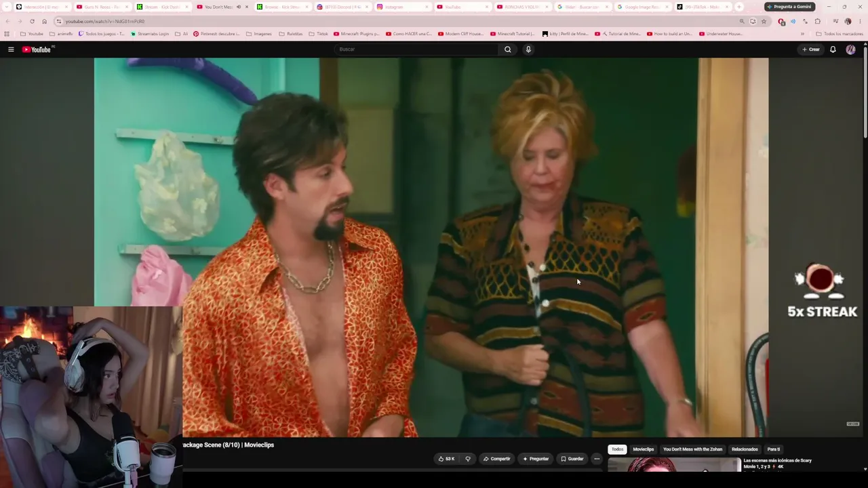Reload the page with the refresh icon

(x=32, y=21)
